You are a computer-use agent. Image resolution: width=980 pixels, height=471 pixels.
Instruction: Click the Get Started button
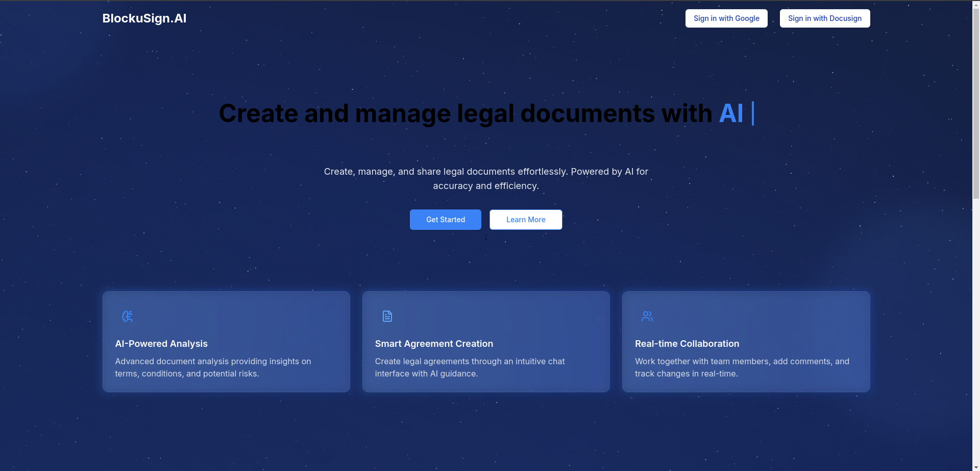pyautogui.click(x=446, y=220)
